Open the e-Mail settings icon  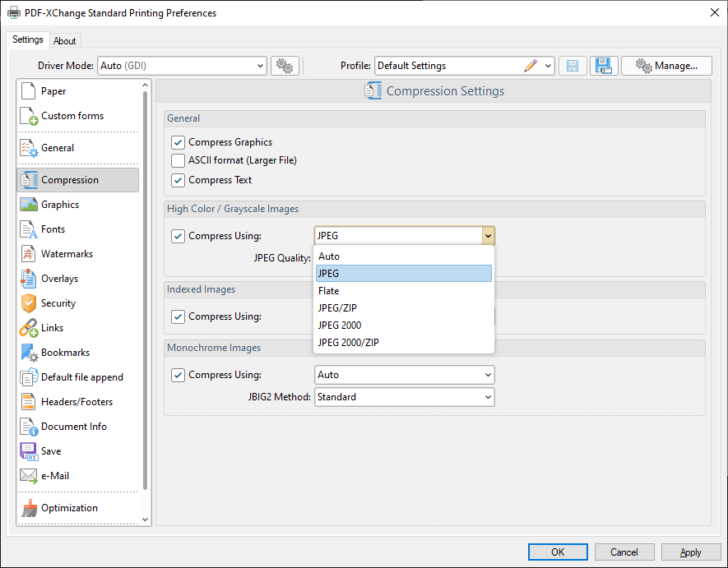click(x=29, y=476)
